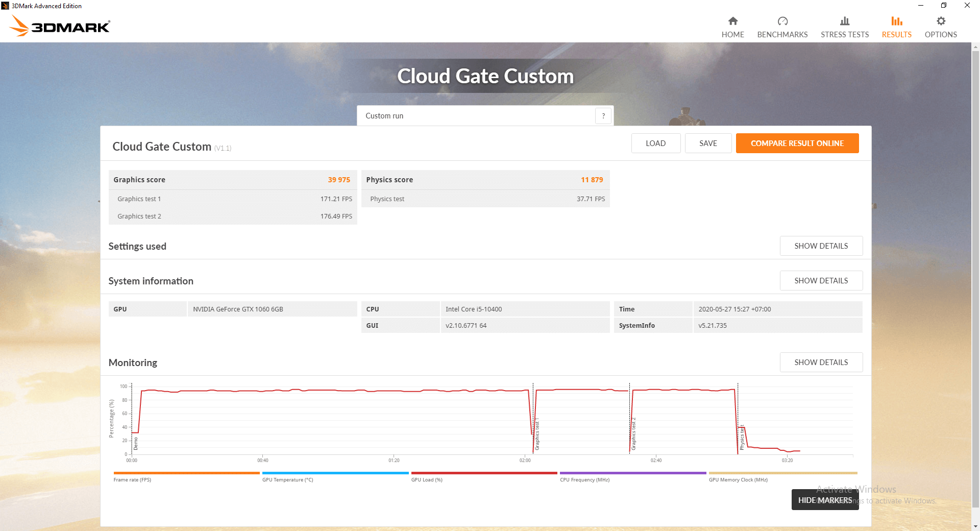Click the Physics test marker
980x531 pixels.
point(742,437)
